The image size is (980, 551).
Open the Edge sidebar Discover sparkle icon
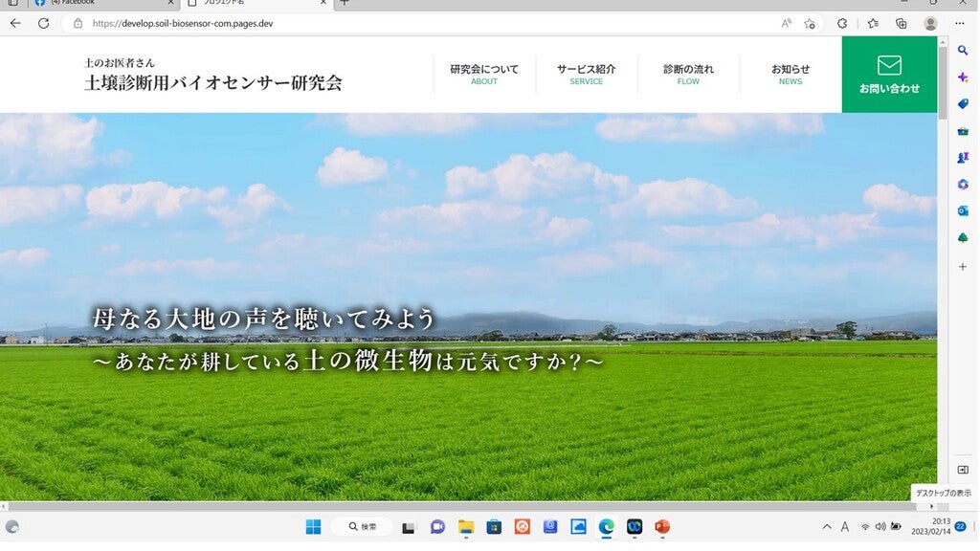(963, 77)
